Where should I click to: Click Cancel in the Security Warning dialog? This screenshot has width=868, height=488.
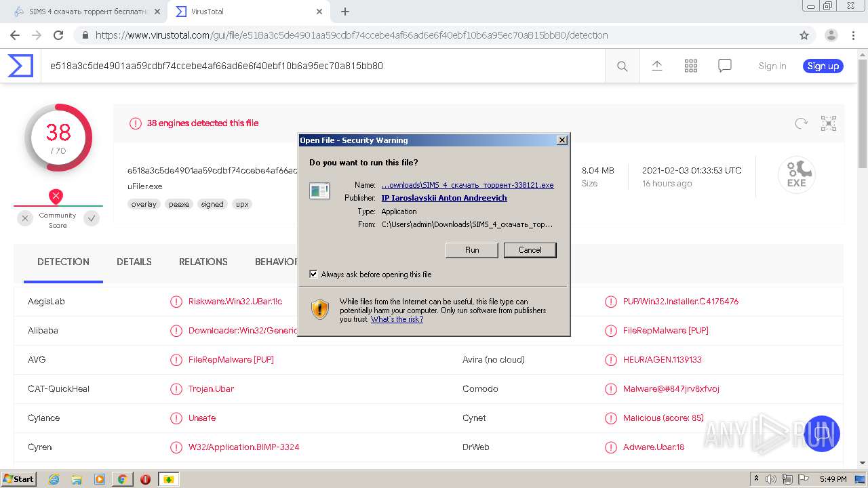[530, 250]
